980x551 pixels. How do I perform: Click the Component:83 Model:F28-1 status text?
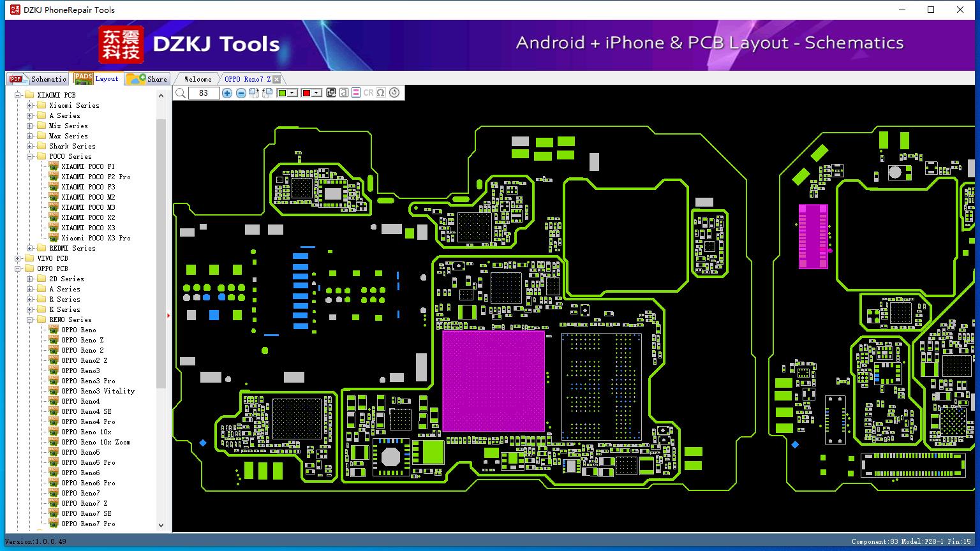point(911,541)
